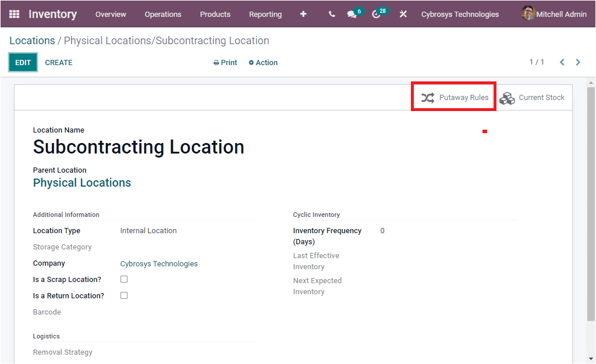Click the unread messages counter badge
This screenshot has width=596, height=364.
point(359,10)
